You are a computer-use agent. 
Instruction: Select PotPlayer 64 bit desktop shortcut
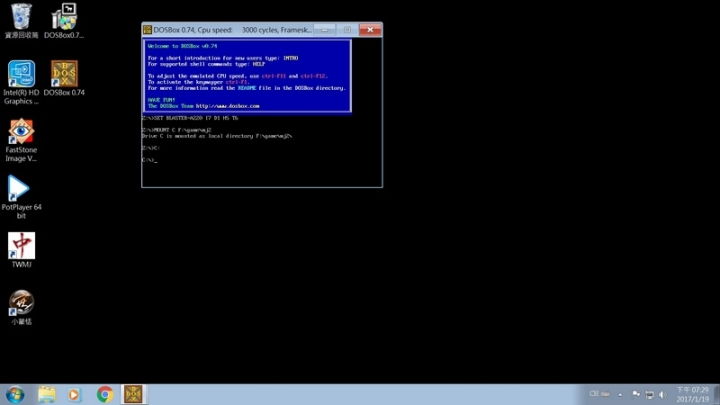click(x=21, y=197)
